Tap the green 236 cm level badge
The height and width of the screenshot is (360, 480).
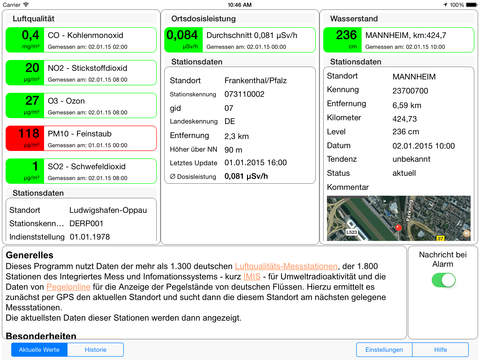pos(343,40)
